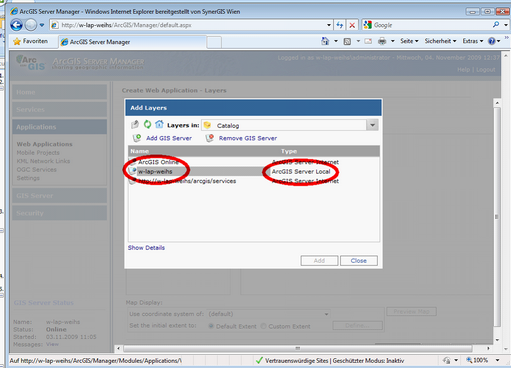Viewport: 511px width, 368px height.
Task: Open the printer options dropdown arrow
Action: coord(393,41)
